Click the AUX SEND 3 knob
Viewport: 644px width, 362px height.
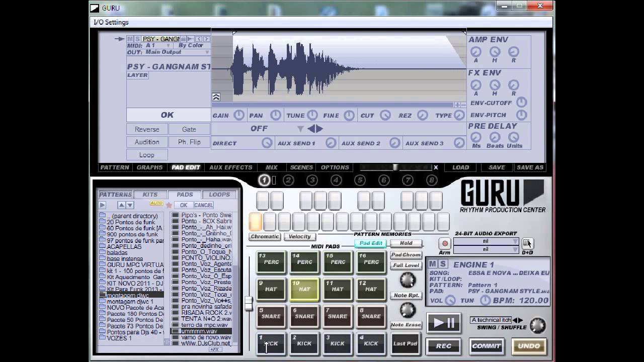[x=459, y=143]
